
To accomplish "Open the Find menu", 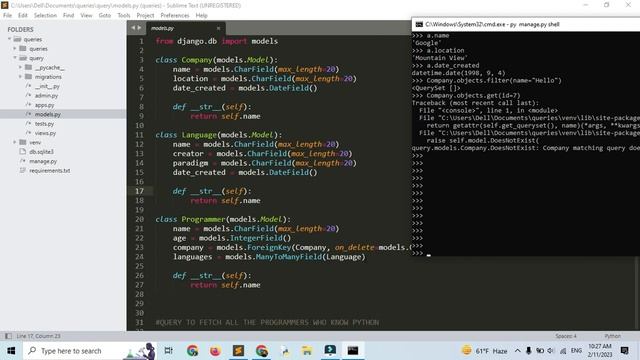I will pos(68,15).
